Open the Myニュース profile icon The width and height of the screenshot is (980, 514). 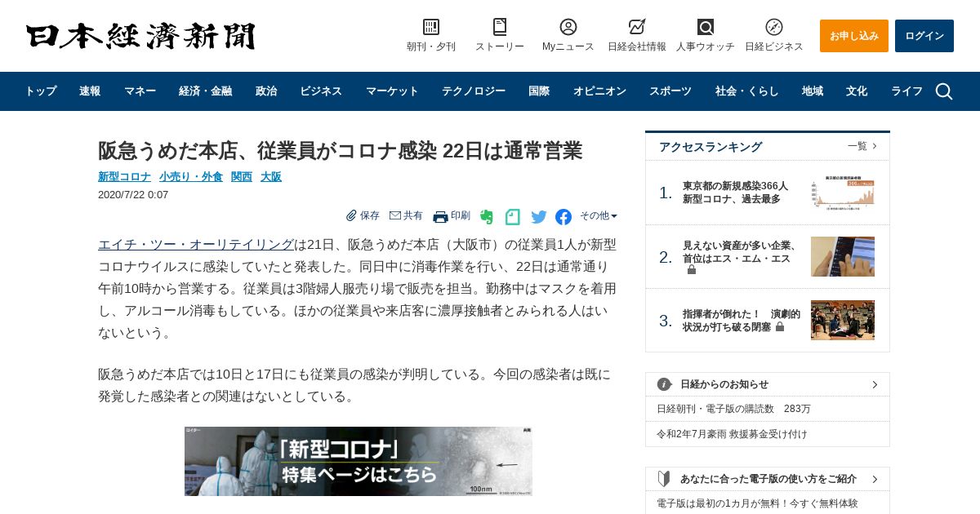568,27
